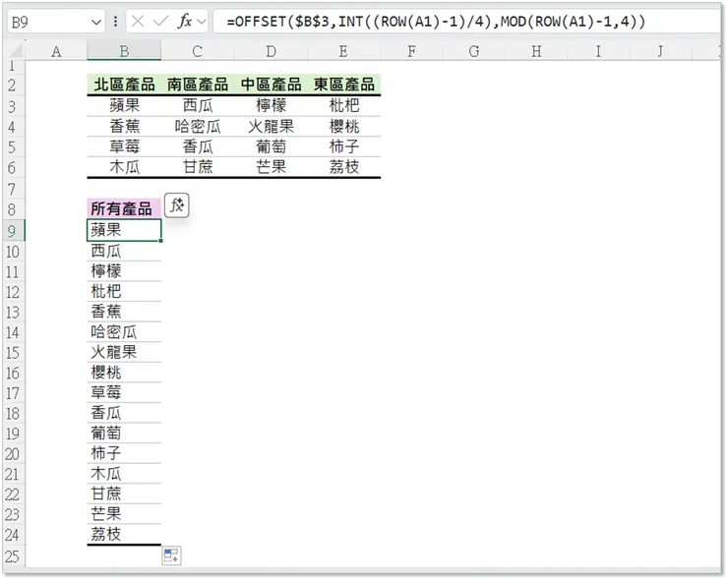Screen dimensions: 728x580
Task: Click cell D5 containing 葡萄
Action: click(271, 146)
